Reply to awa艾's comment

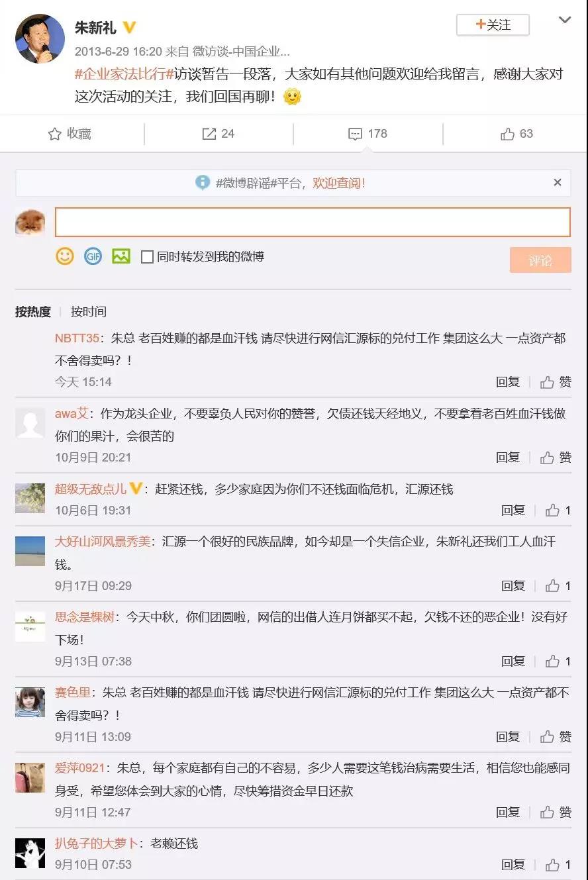[x=508, y=458]
